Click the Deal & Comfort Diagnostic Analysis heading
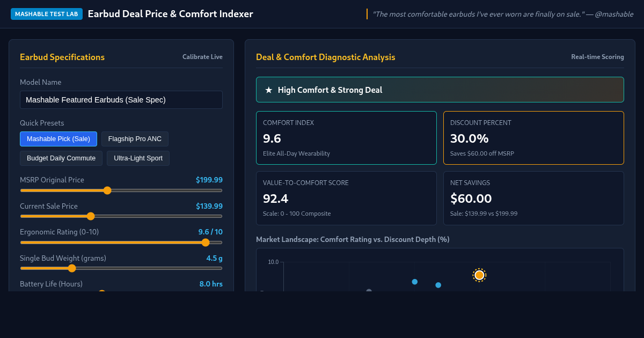The height and width of the screenshot is (338, 644). point(326,57)
